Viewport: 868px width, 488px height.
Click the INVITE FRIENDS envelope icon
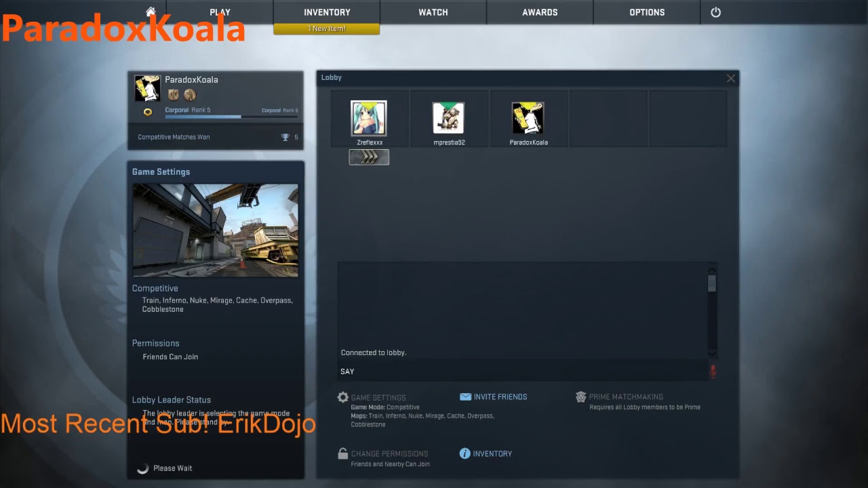pos(465,396)
